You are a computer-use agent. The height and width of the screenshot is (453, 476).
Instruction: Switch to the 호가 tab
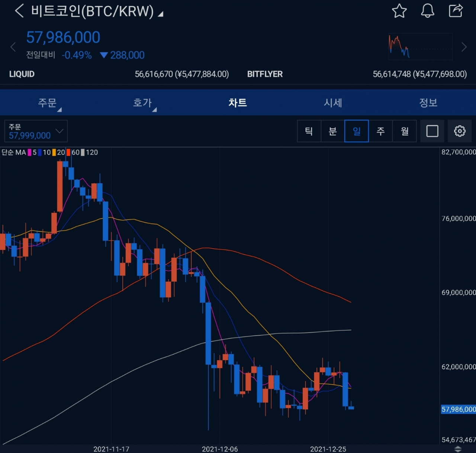pyautogui.click(x=143, y=103)
